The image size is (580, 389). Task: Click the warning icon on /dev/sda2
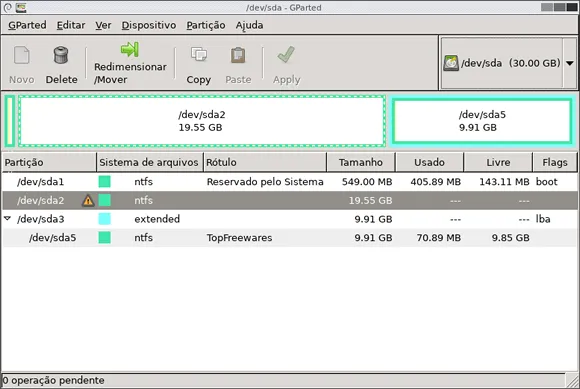(x=88, y=200)
